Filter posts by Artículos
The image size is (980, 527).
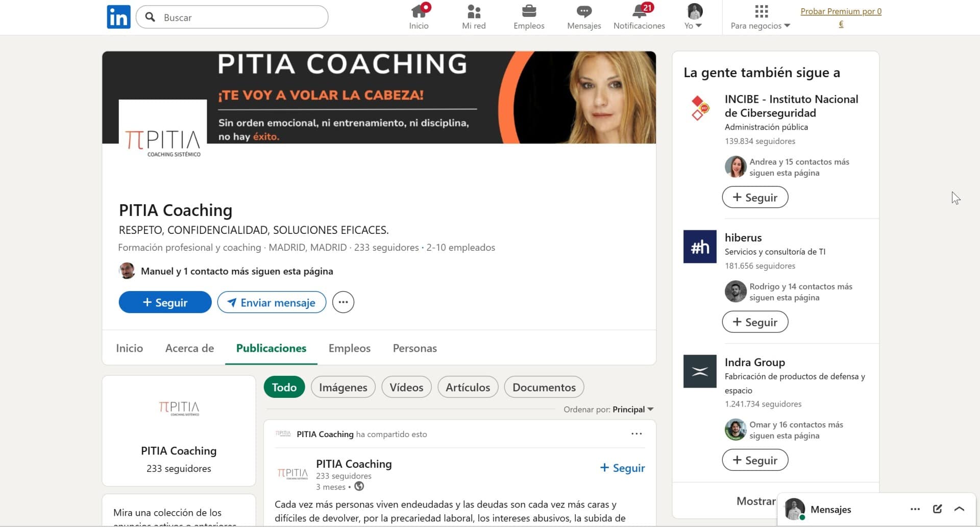pyautogui.click(x=468, y=387)
